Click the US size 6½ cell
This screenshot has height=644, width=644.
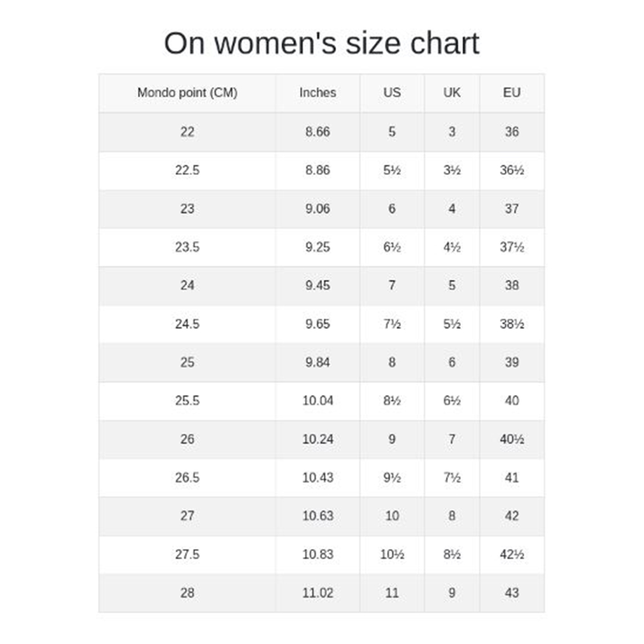[x=392, y=247]
